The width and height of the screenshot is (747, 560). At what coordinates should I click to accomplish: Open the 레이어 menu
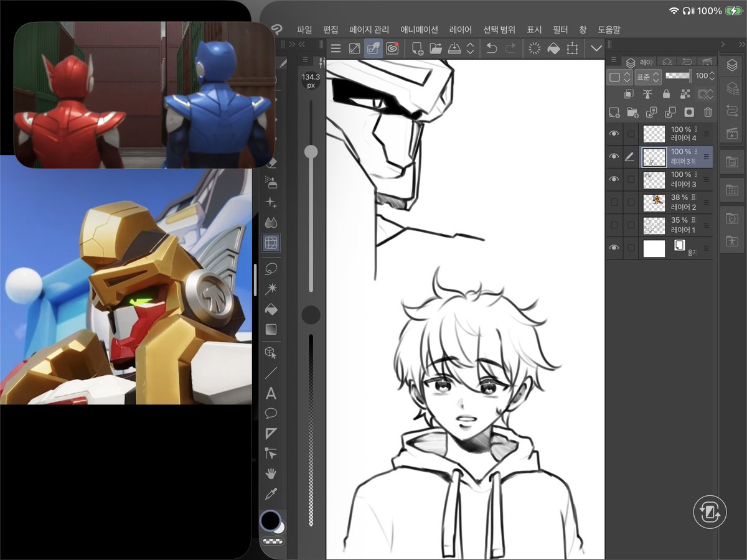(x=461, y=29)
